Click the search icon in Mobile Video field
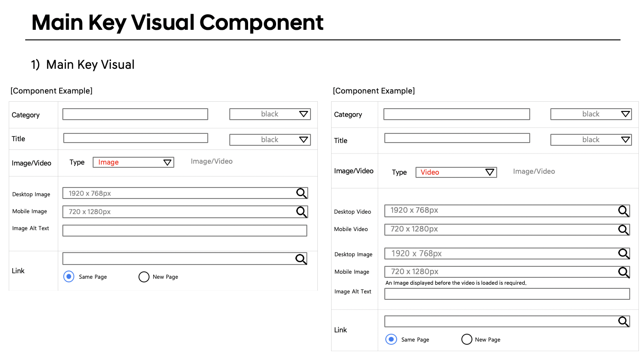643x364 pixels. (x=624, y=230)
